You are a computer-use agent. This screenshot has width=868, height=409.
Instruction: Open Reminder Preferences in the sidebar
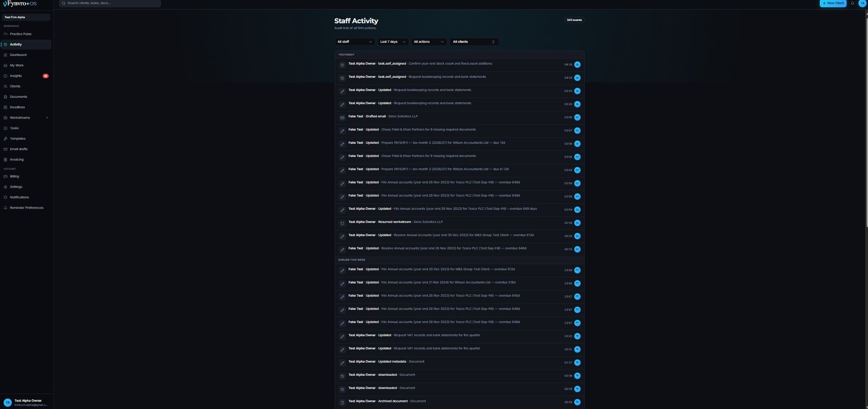[x=26, y=207]
